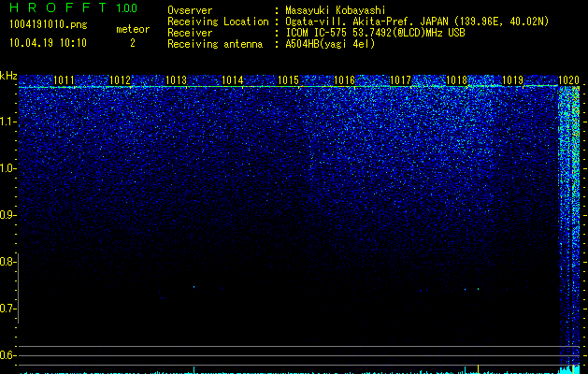Click the 1015 time marker
Screen dimensions: 588x374
(288, 80)
